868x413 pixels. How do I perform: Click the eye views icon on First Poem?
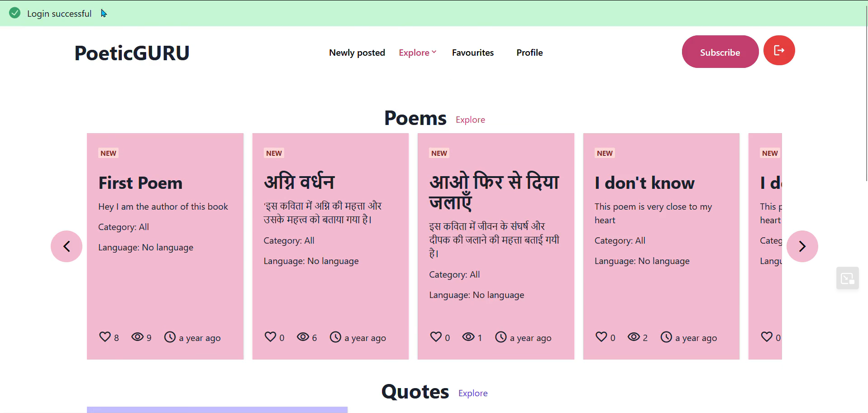pos(137,337)
